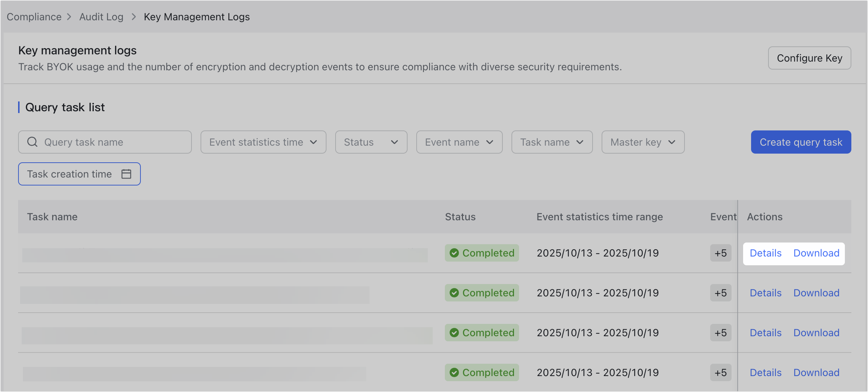Click Event statistics time range column header
This screenshot has height=392, width=868.
600,217
